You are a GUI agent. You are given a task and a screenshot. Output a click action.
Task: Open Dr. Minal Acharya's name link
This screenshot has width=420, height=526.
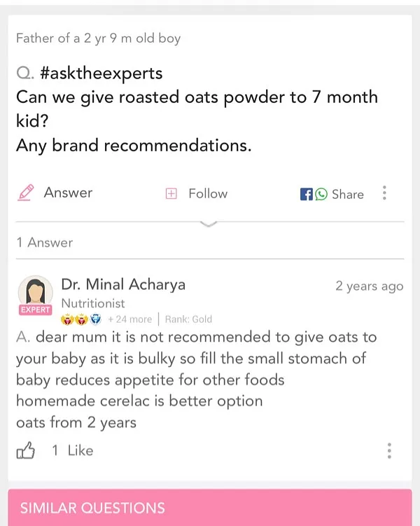coord(123,284)
